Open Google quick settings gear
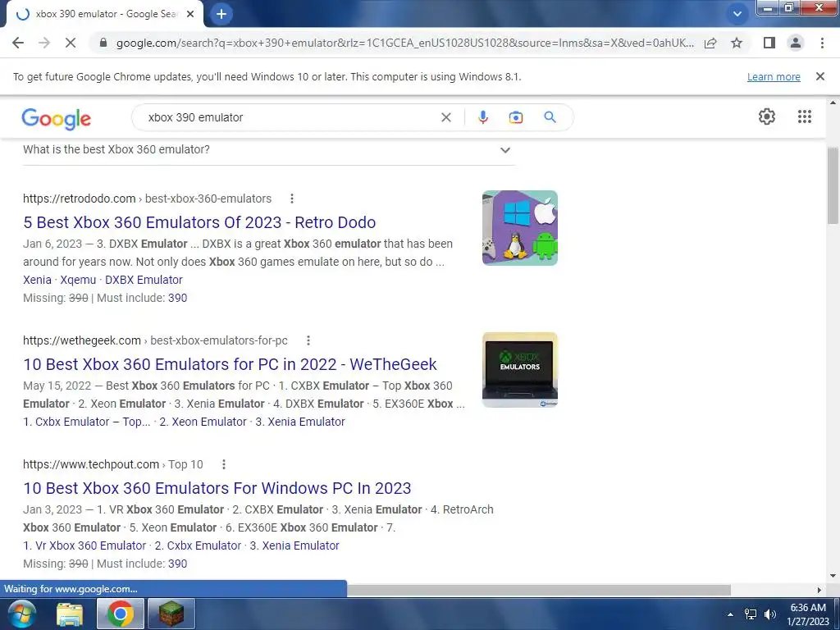 [767, 116]
